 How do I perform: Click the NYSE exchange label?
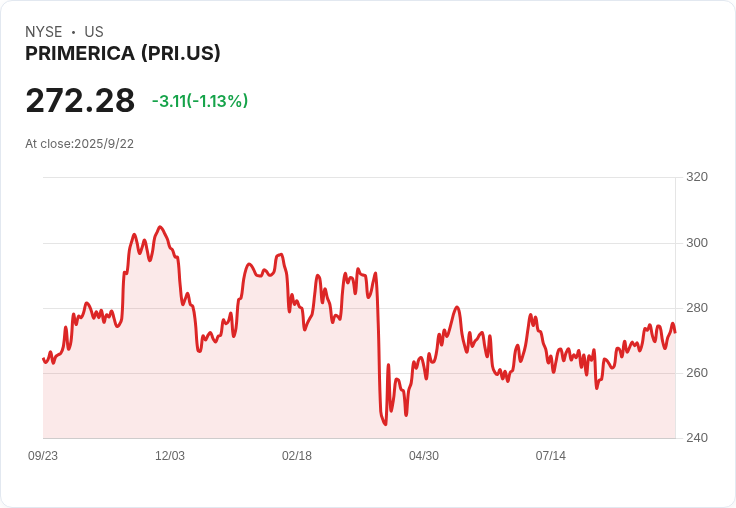(x=43, y=32)
